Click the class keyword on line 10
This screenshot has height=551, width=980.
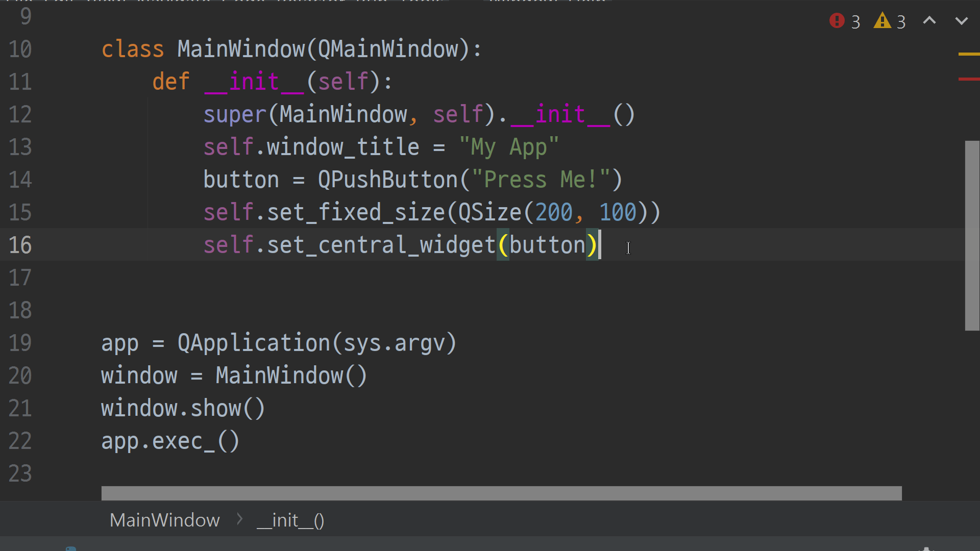pyautogui.click(x=133, y=49)
